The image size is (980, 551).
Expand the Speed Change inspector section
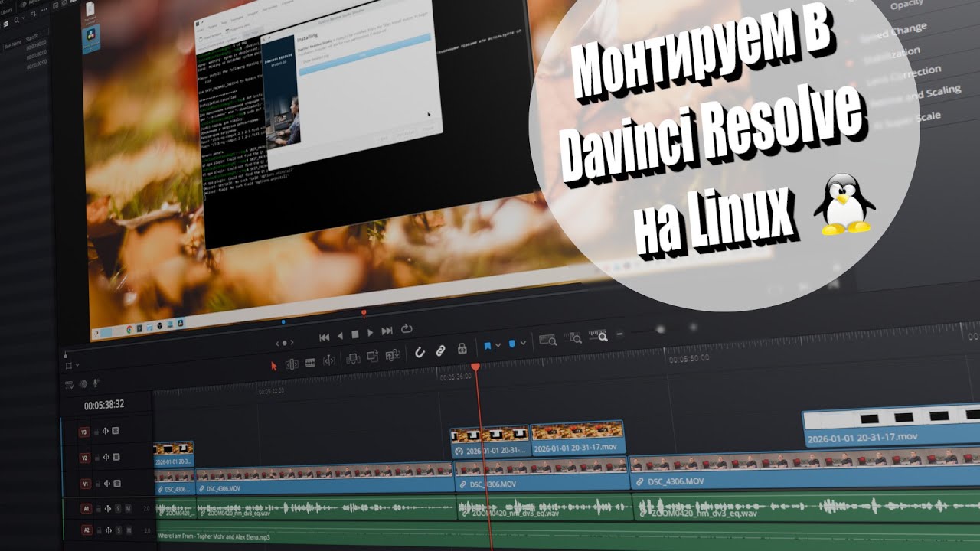[892, 32]
